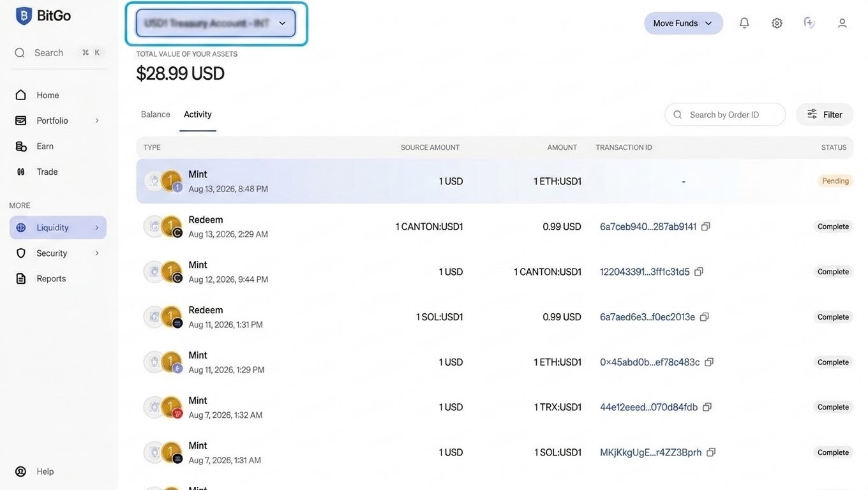Open transaction link 44e12eeed...070d84fdb

[x=648, y=407]
